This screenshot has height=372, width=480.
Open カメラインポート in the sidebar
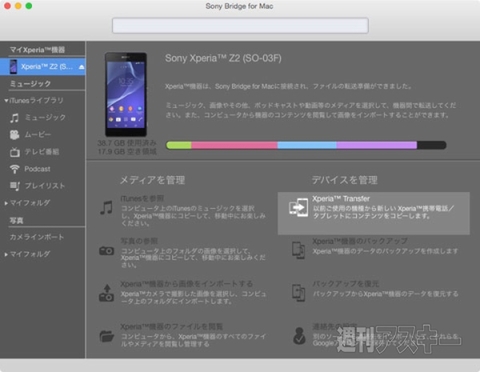(x=37, y=237)
